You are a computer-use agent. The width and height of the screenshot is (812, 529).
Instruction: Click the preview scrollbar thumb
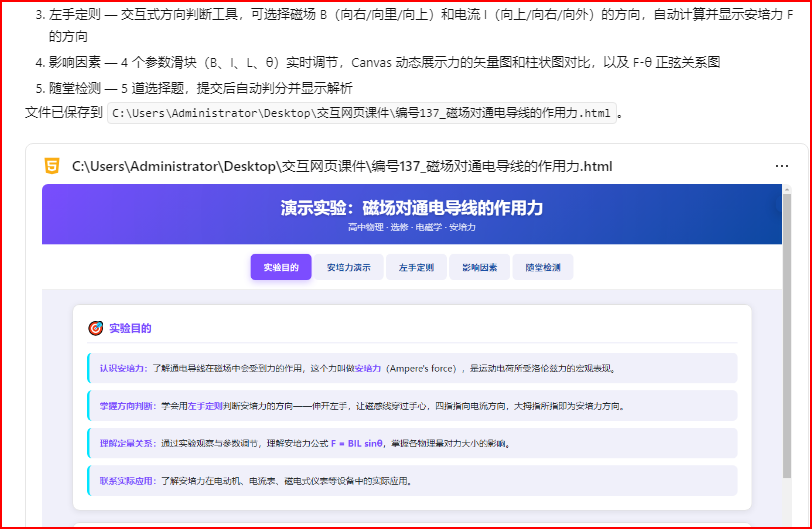pos(787,335)
